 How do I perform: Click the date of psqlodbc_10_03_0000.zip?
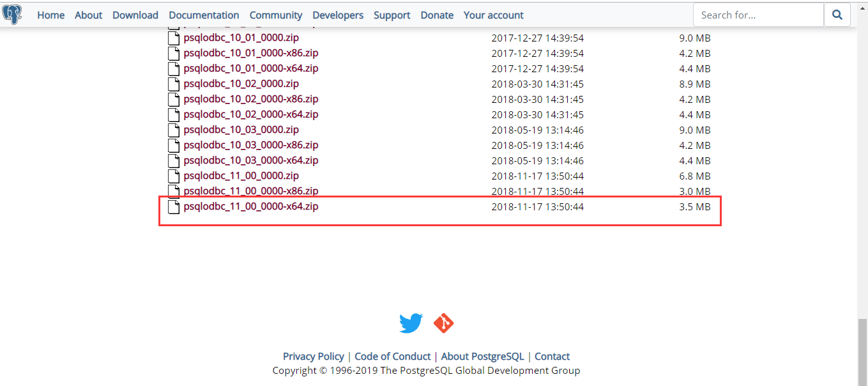[537, 130]
